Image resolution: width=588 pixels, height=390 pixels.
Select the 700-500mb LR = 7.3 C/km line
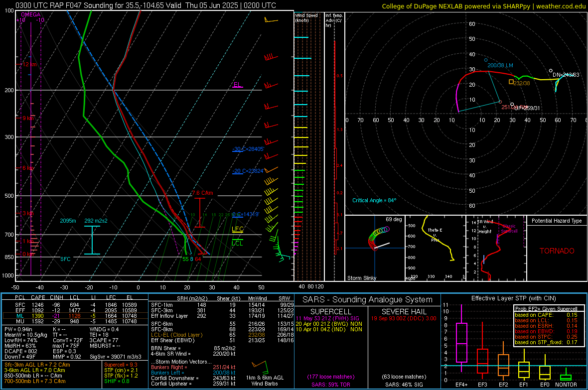click(x=35, y=381)
